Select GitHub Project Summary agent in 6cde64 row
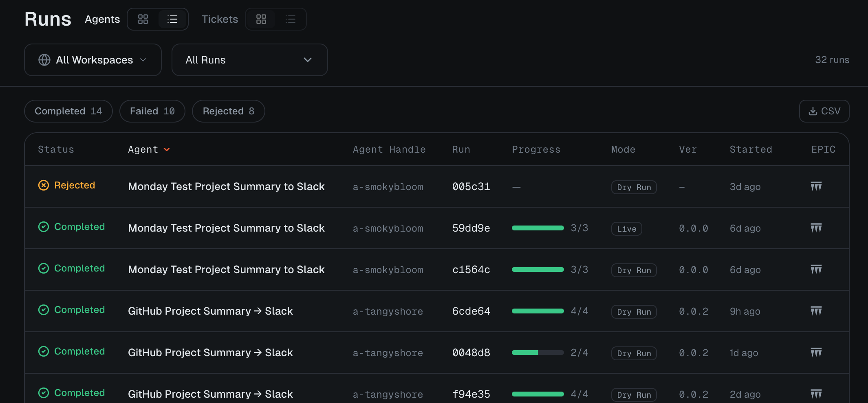This screenshot has height=403, width=868. click(210, 311)
